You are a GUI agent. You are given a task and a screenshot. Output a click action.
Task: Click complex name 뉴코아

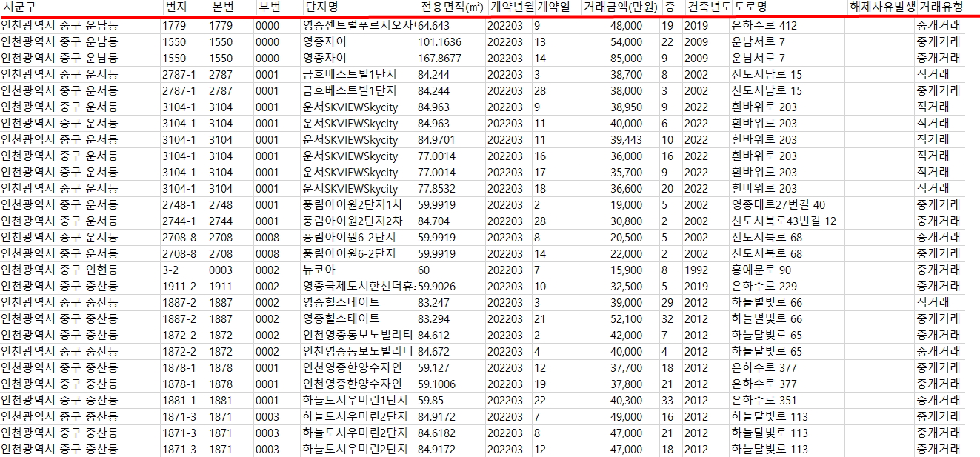pos(319,270)
